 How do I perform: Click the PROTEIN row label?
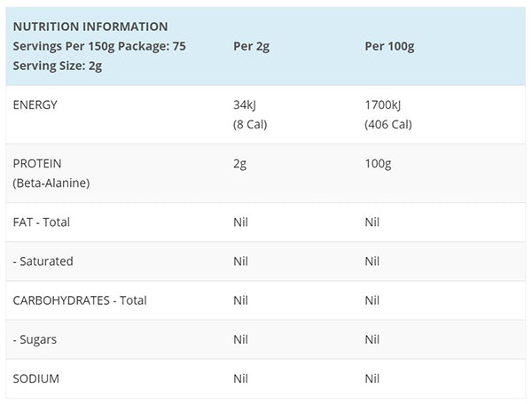pyautogui.click(x=37, y=164)
